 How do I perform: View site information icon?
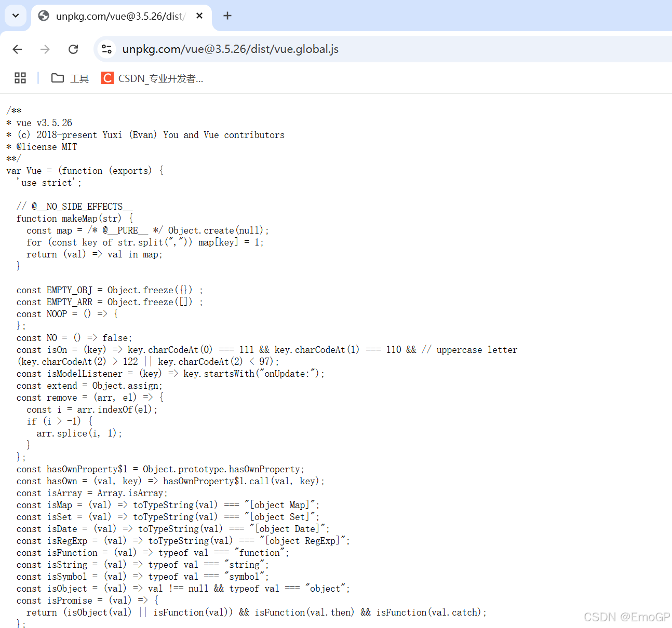point(107,49)
